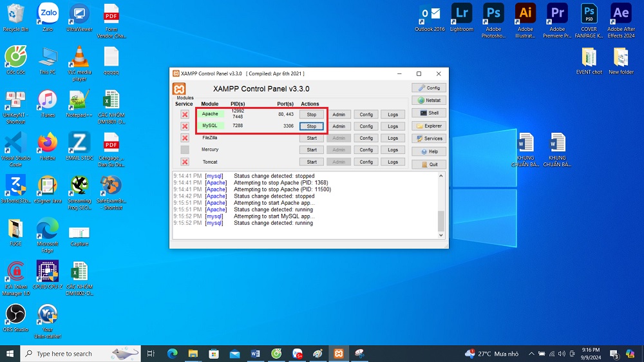Open XAMPP global Config button

[429, 88]
